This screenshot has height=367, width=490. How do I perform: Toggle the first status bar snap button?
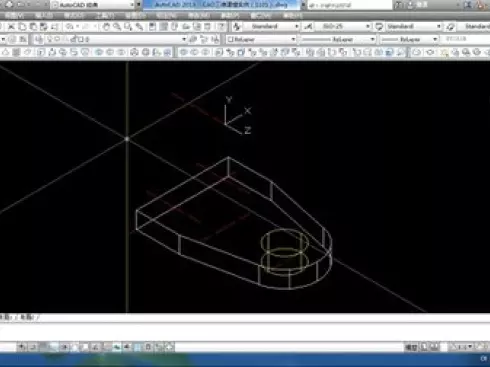pos(22,347)
